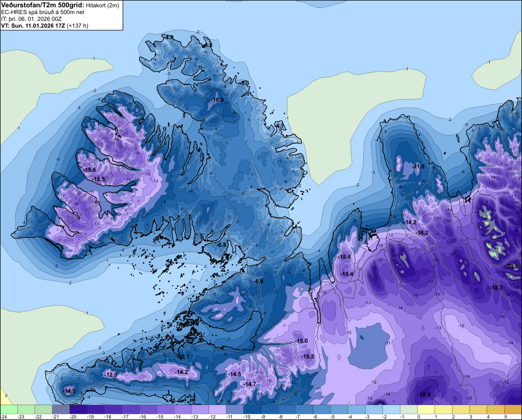This screenshot has width=522, height=420.
Task: Pick the light yellow legend swatch labeled 0
Action: click(x=426, y=410)
